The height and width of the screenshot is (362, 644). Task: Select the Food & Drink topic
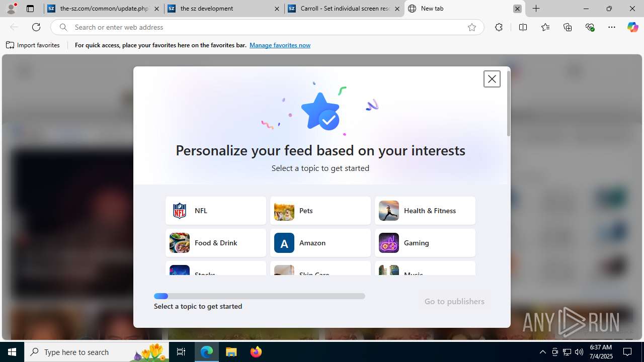pos(216,243)
